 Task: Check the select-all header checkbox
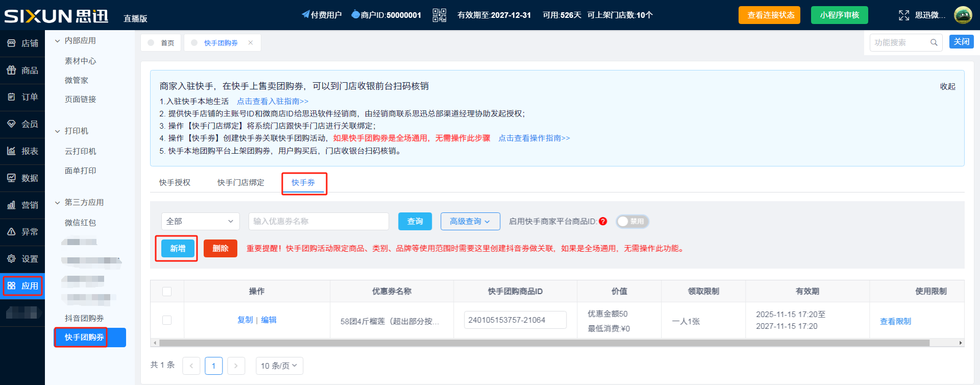click(167, 292)
